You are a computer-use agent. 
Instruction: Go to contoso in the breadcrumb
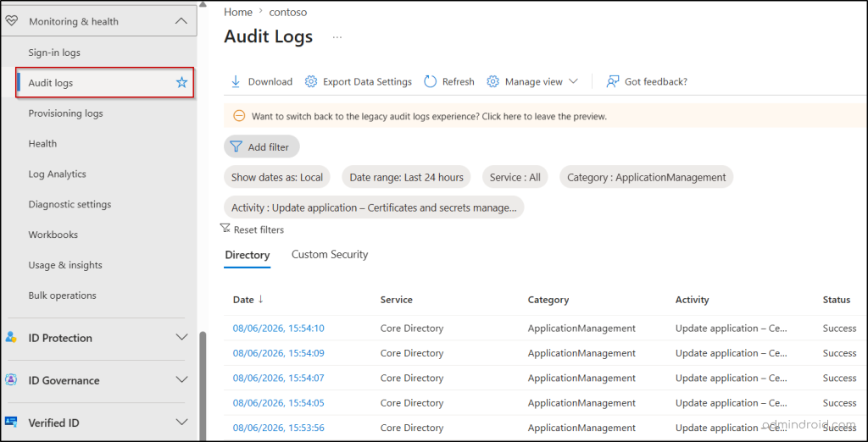point(288,12)
